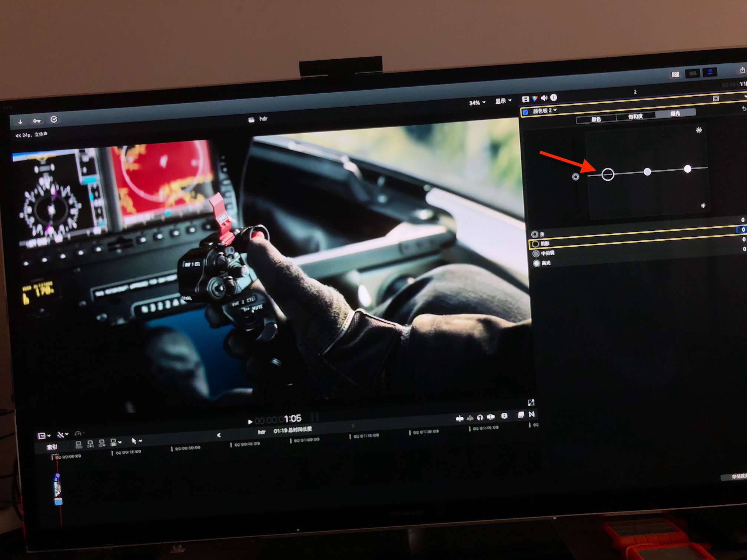Click the highlights exposure puck
This screenshot has height=560, width=747.
click(687, 169)
